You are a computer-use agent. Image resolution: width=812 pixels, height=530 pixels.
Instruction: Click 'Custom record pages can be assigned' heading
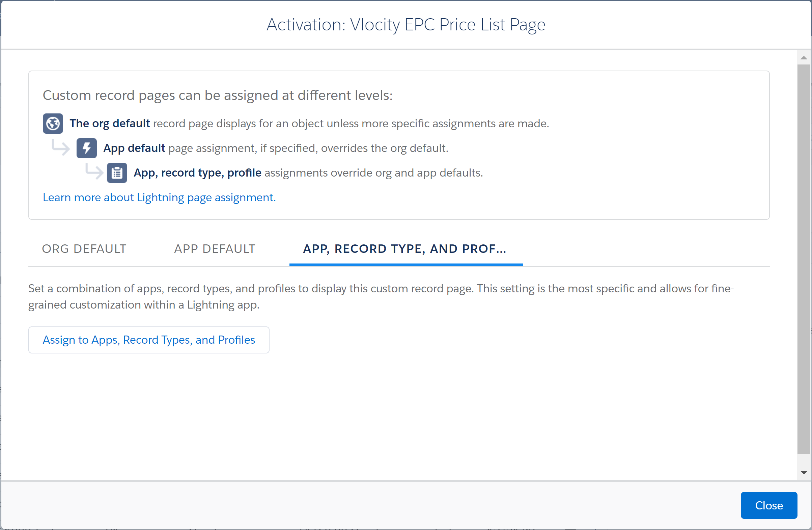218,95
